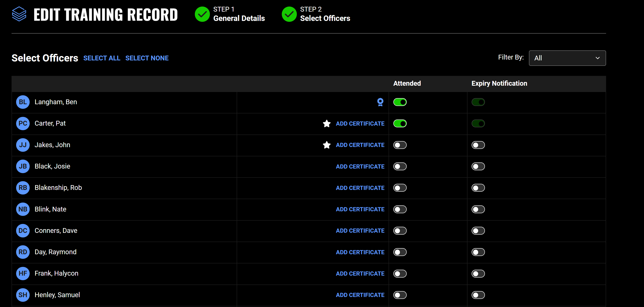Screen dimensions: 644x307
Task: Toggle Expiry Notification for Carter, Pat
Action: pyautogui.click(x=478, y=124)
